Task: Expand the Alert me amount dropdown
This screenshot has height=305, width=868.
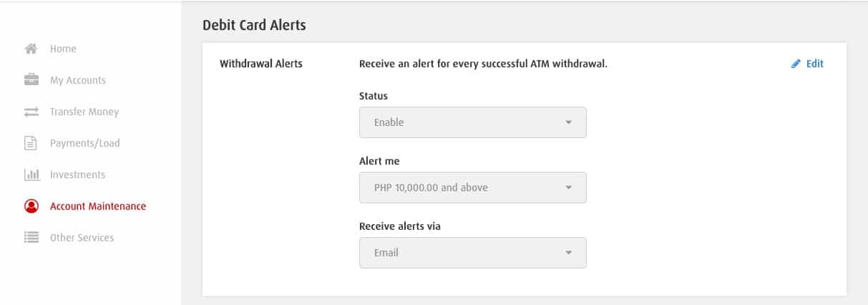Action: click(472, 188)
